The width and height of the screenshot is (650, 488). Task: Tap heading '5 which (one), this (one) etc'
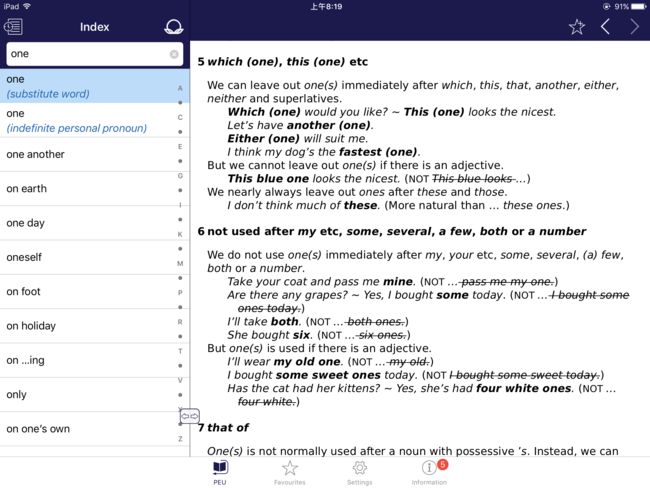pyautogui.click(x=283, y=62)
